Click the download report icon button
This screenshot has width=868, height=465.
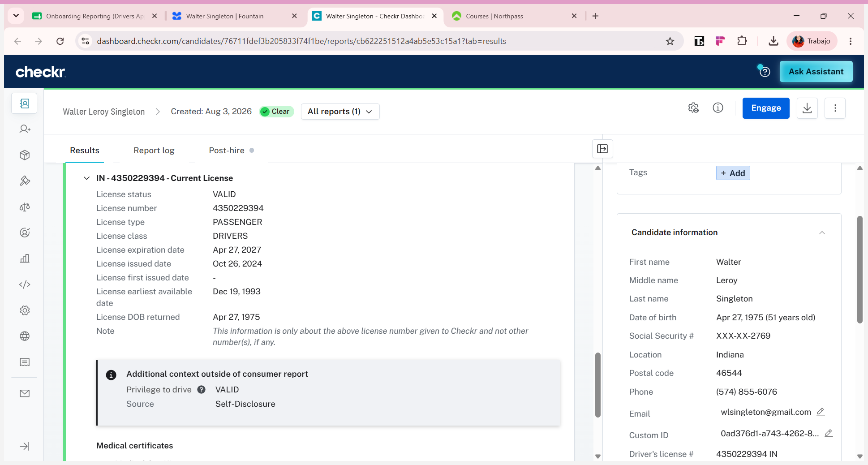point(807,108)
